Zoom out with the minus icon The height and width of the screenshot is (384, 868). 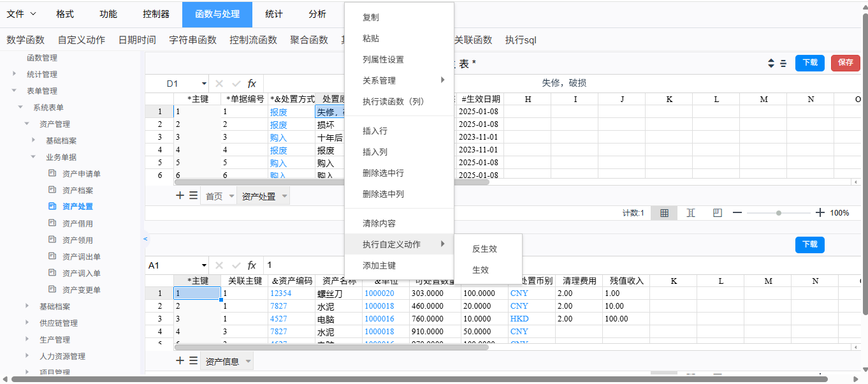point(737,213)
